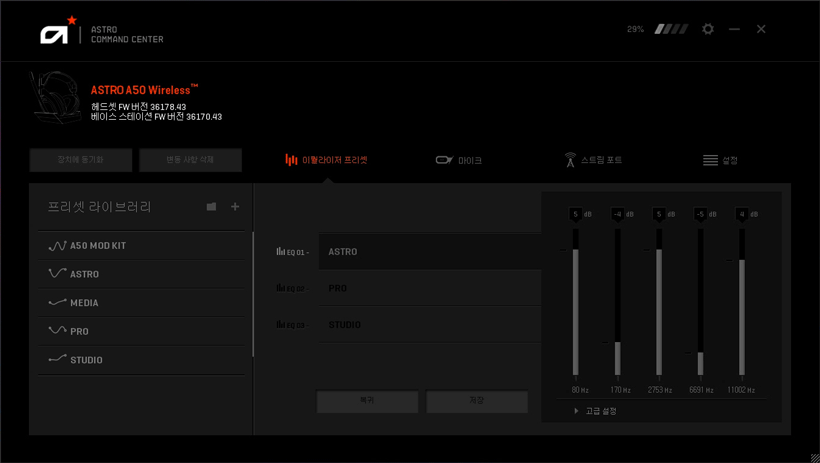Select PRO in the preset library
This screenshot has width=820, height=463.
(141, 331)
